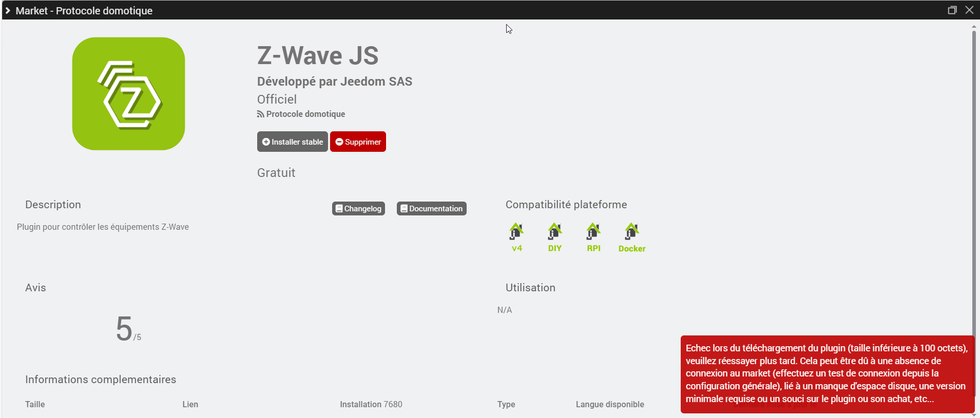980x418 pixels.
Task: Click the 'Informations complementaires' heading
Action: pos(101,380)
